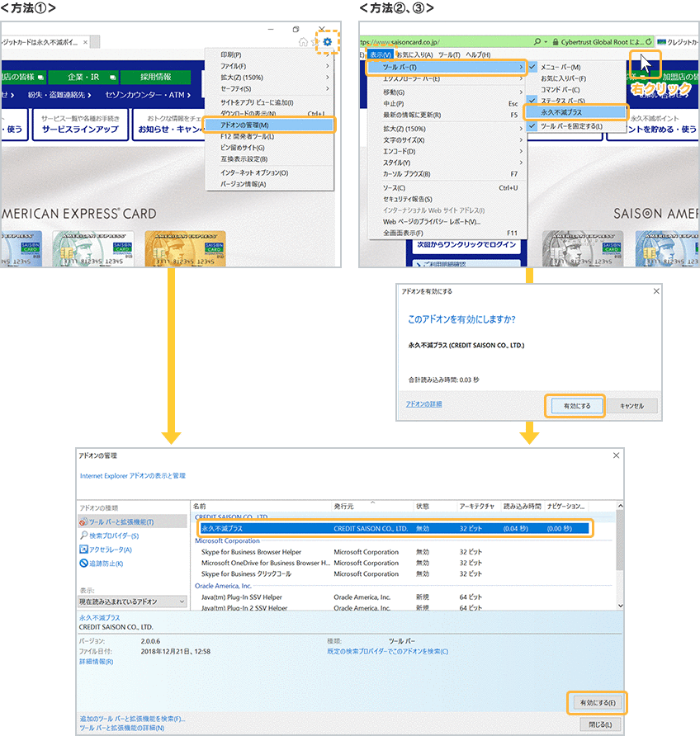Image resolution: width=700 pixels, height=736 pixels.
Task: Choose インターネット オプション(O) from gear menu
Action: pyautogui.click(x=270, y=172)
